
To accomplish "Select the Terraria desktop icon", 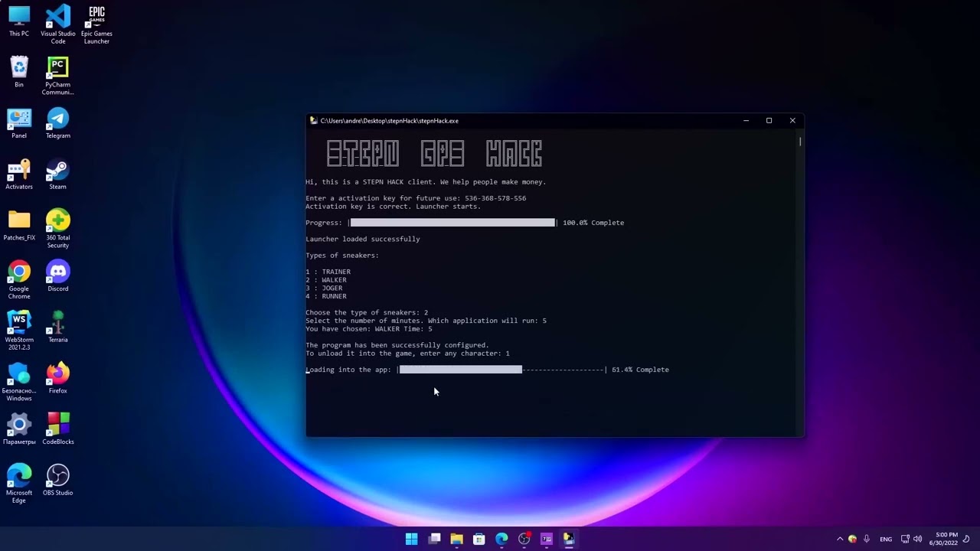I will [x=58, y=328].
